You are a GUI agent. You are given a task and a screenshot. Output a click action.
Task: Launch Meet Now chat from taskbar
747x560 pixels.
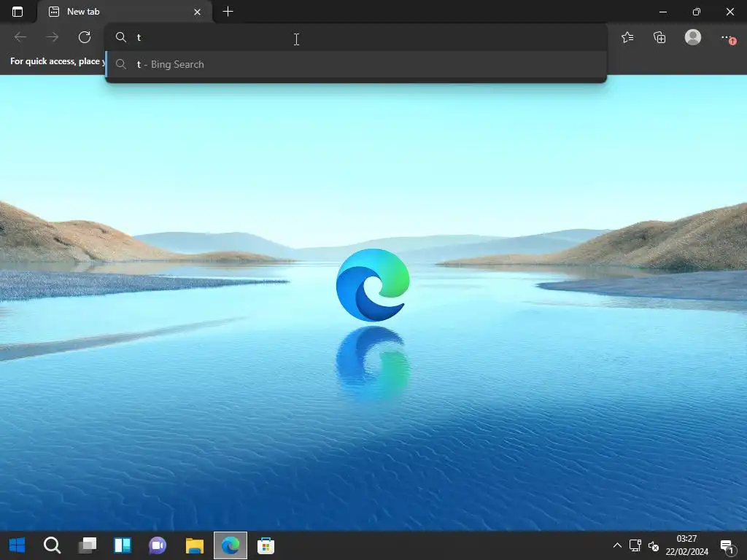(x=158, y=545)
